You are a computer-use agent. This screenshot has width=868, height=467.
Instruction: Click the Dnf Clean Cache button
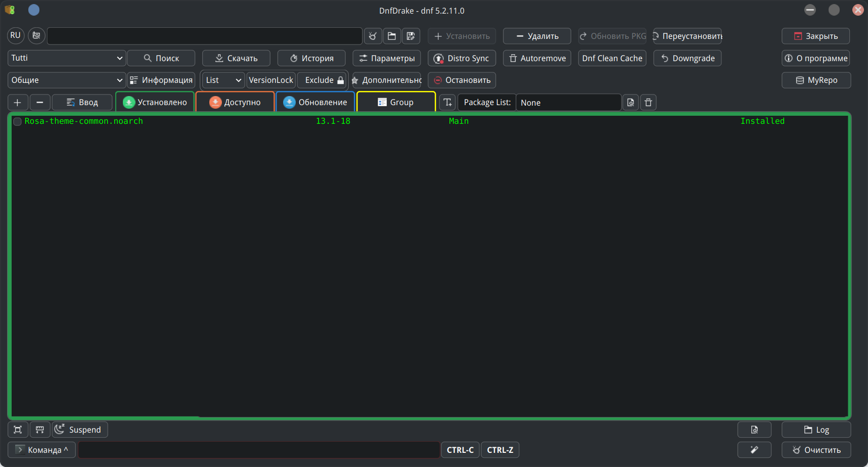click(612, 58)
